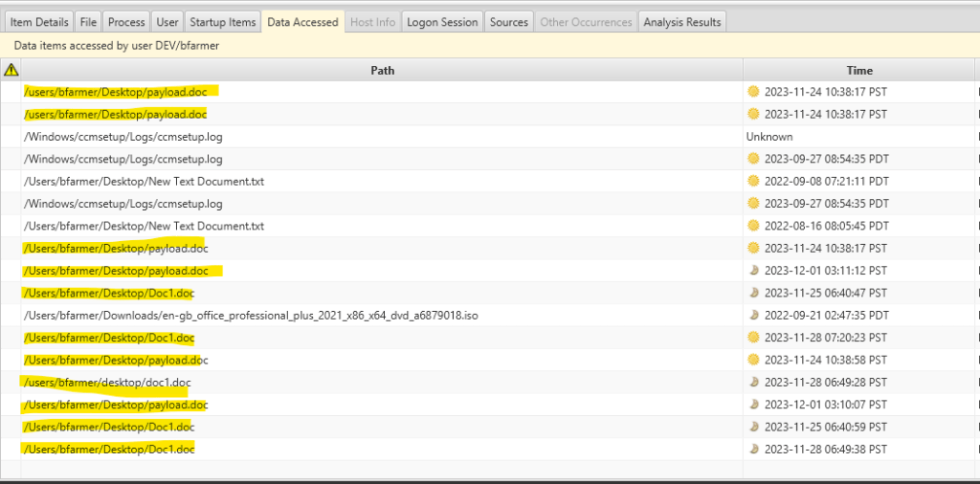Click moon icon beside 2023-11-28 06:49:28 PST
The image size is (980, 484).
click(752, 382)
